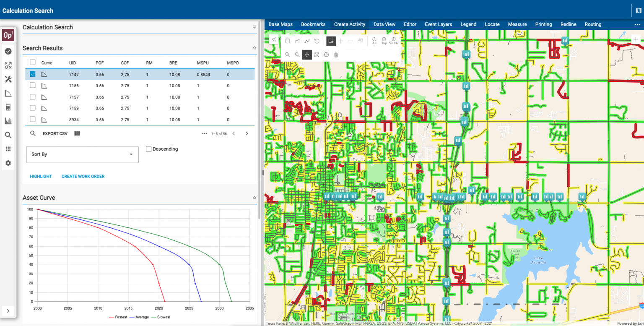Open the calculator icon in left sidebar

8,107
